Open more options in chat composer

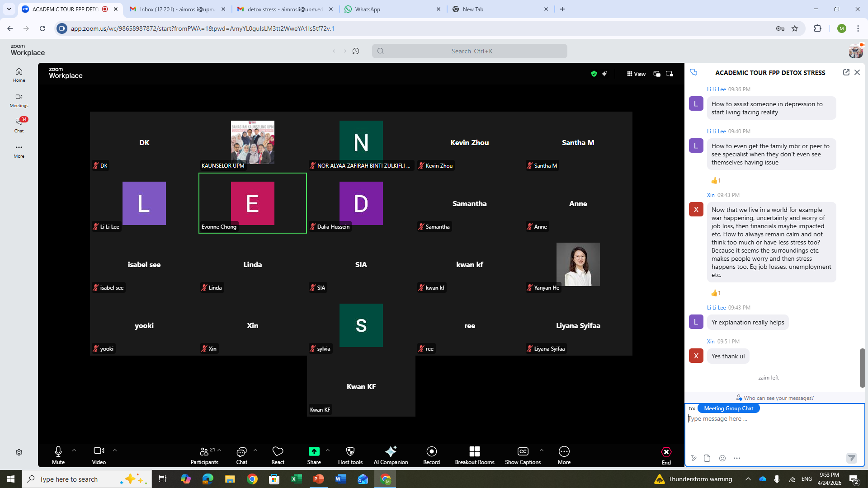click(x=737, y=458)
